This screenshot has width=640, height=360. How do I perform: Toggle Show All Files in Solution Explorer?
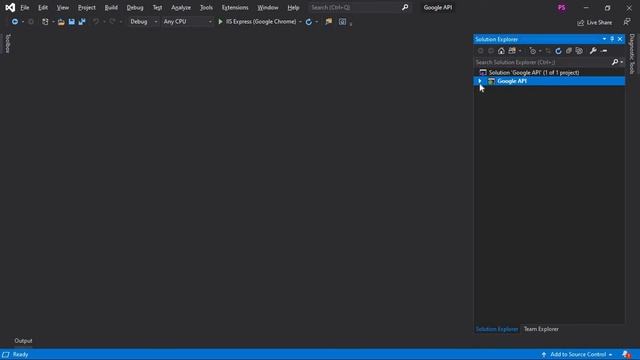[x=579, y=51]
